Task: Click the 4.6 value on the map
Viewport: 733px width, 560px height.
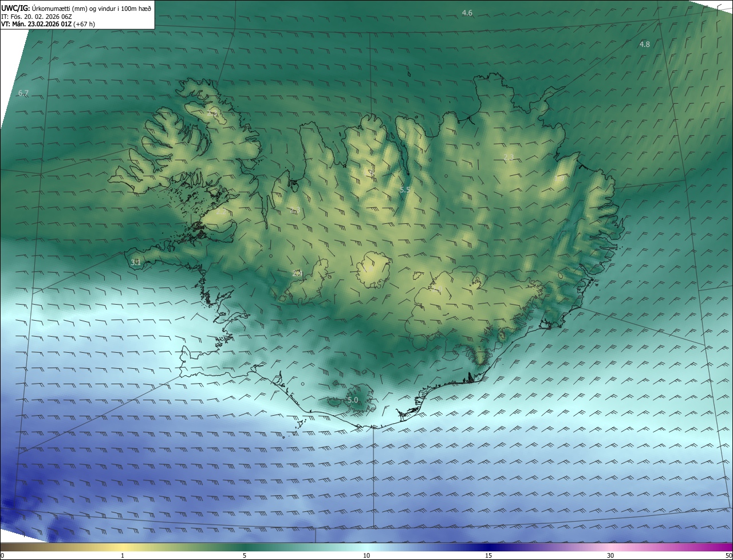Action: (467, 13)
